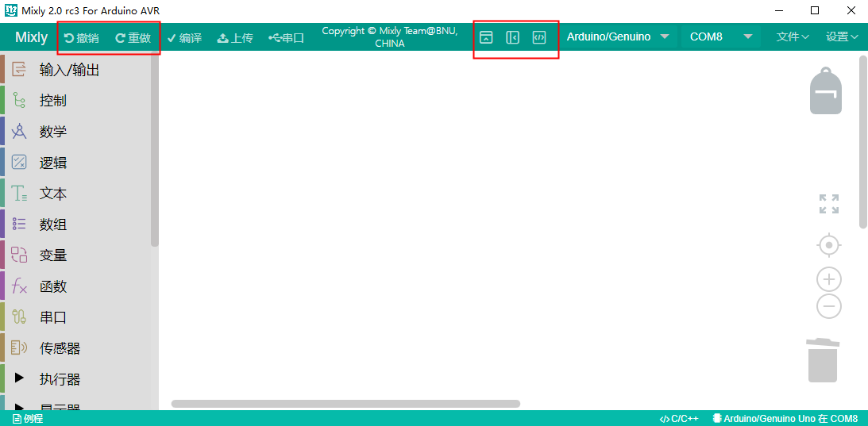Toggle the code view panel icon

click(539, 37)
